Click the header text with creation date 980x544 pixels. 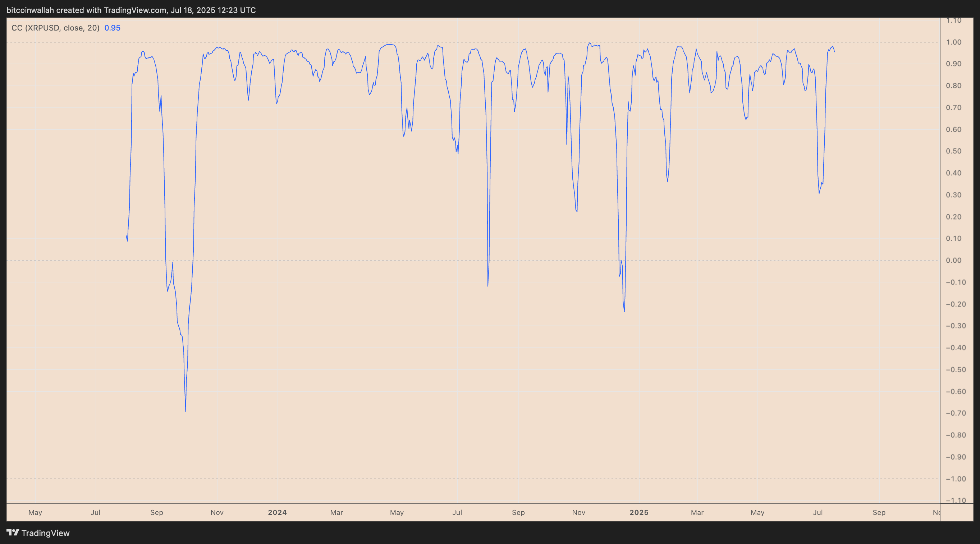131,10
